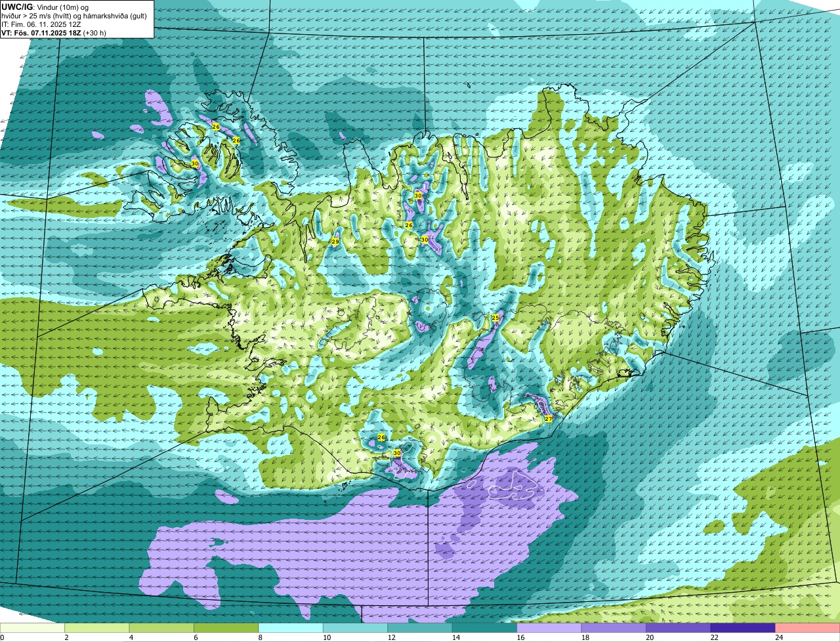Click the colorbar tick label "8"

coord(260,637)
